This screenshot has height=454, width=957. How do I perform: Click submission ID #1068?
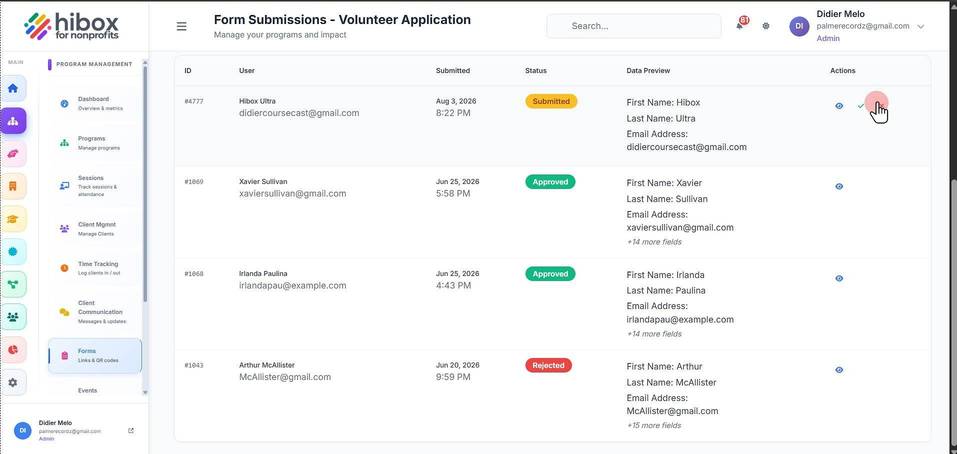click(x=193, y=274)
